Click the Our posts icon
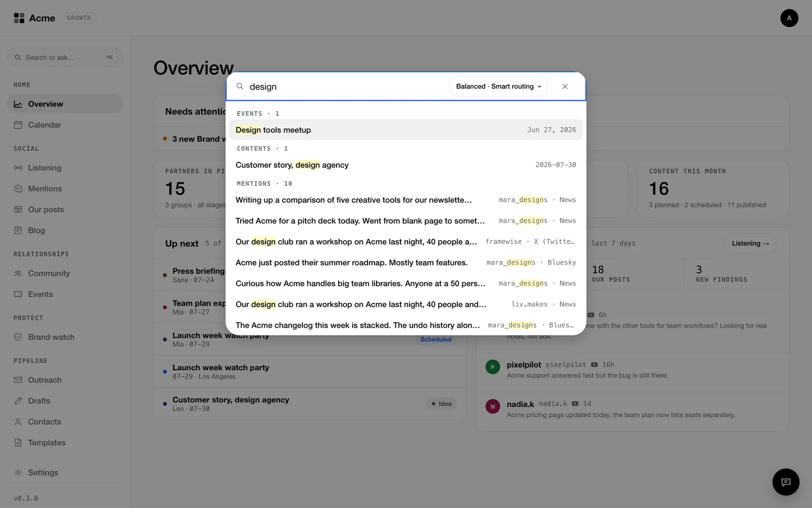The image size is (812, 508). [x=18, y=209]
